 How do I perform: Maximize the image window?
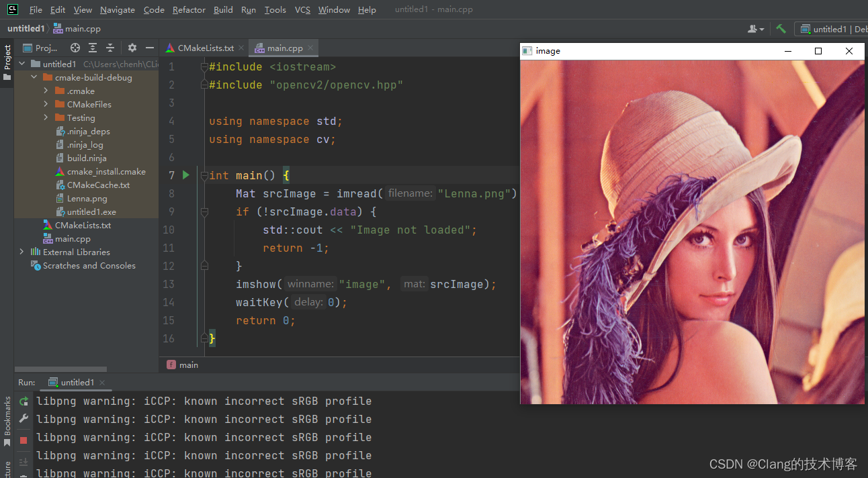(x=818, y=51)
